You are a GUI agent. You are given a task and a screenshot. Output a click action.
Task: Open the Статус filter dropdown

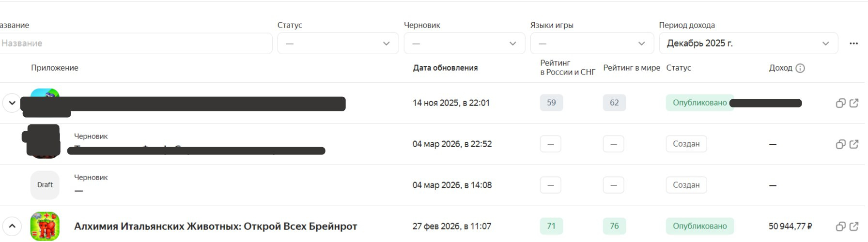point(338,44)
